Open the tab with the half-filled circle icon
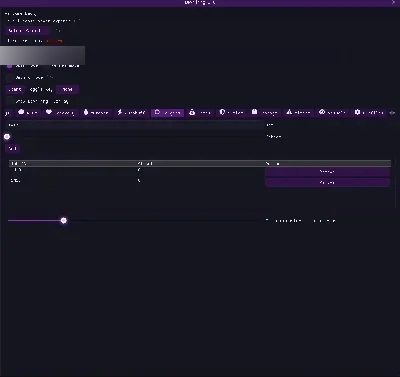This screenshot has height=377, width=400. tap(231, 113)
